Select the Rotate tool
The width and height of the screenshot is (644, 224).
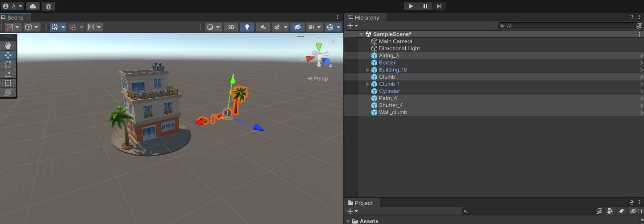coord(8,64)
